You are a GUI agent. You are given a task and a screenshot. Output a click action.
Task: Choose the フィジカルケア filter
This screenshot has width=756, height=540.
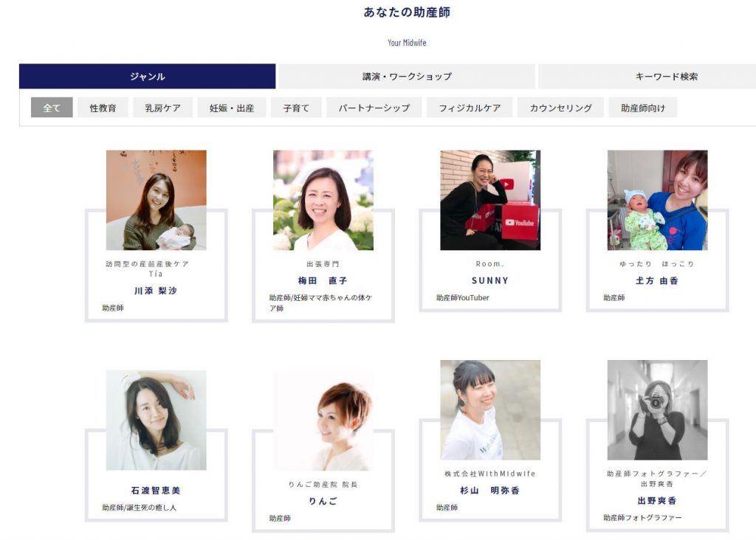pos(470,108)
